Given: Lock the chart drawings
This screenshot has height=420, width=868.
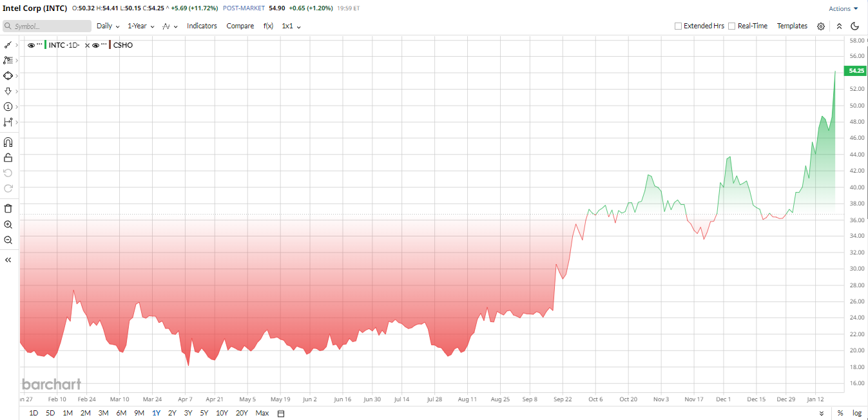Looking at the screenshot, I should (x=8, y=157).
